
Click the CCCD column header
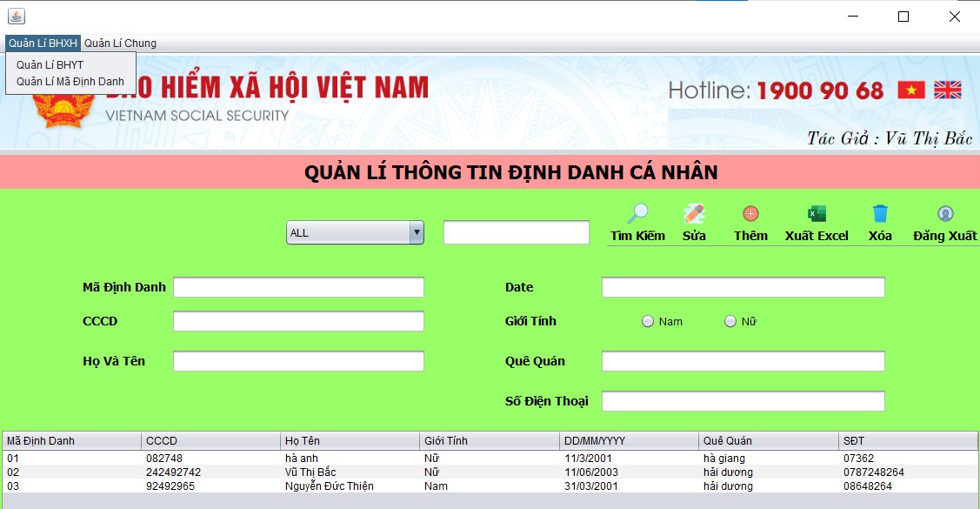[x=211, y=441]
